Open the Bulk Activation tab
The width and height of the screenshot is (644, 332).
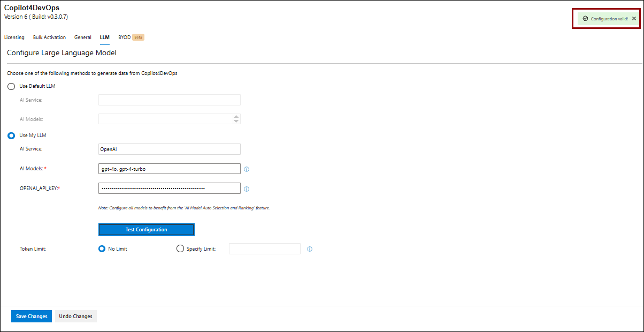49,37
